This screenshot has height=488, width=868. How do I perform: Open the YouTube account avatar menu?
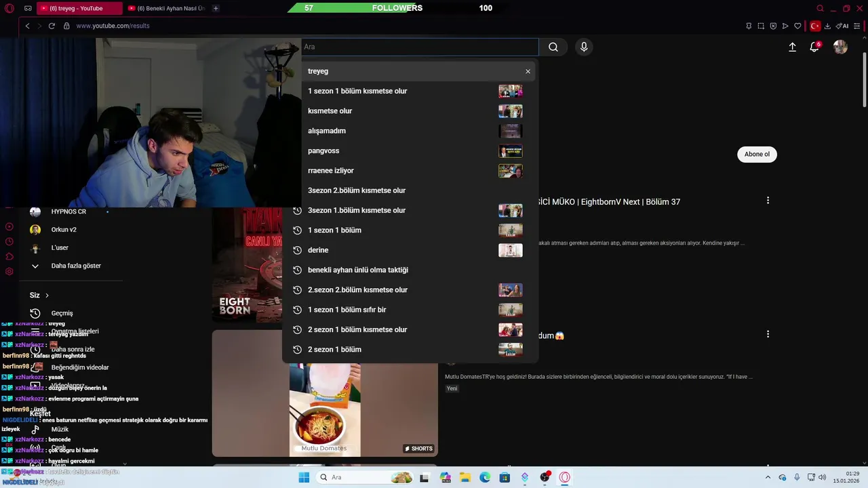tap(840, 47)
